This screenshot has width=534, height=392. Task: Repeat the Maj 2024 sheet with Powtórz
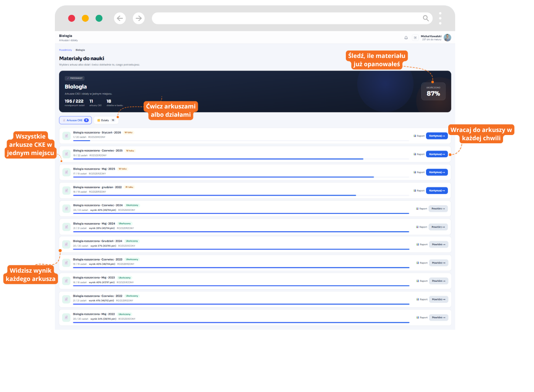pos(438,227)
